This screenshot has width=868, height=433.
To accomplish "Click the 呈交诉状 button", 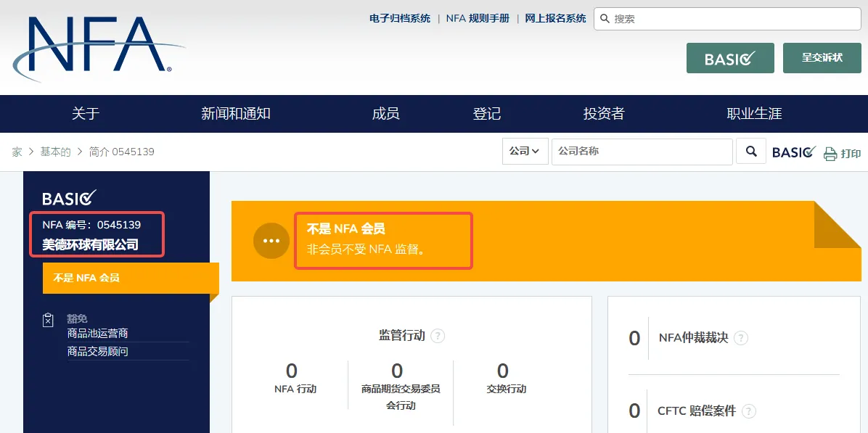I will [x=822, y=58].
